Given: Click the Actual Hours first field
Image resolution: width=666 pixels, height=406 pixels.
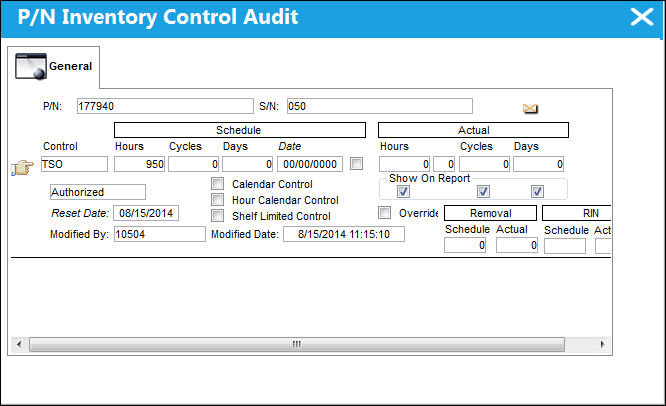Looking at the screenshot, I should [404, 164].
